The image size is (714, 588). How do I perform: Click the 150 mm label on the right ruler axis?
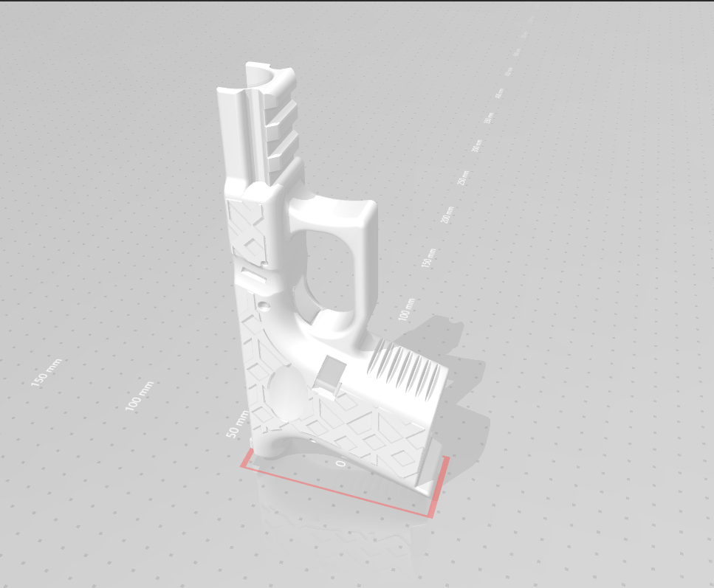(428, 258)
